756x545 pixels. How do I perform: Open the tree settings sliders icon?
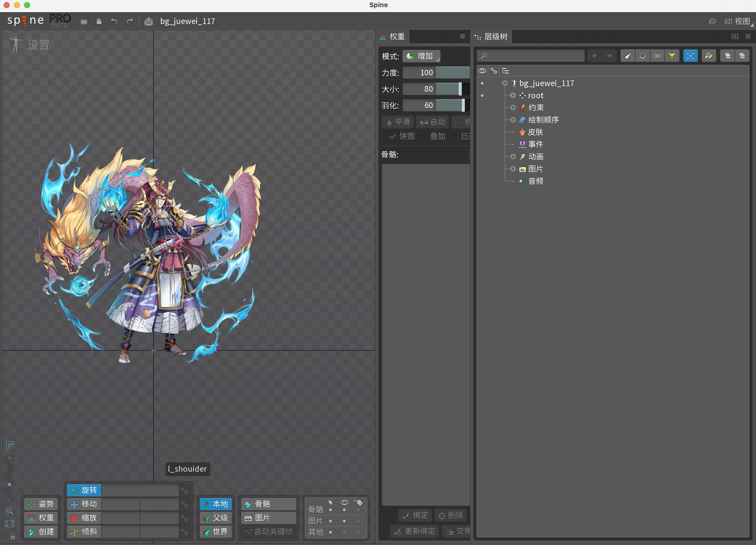(735, 37)
